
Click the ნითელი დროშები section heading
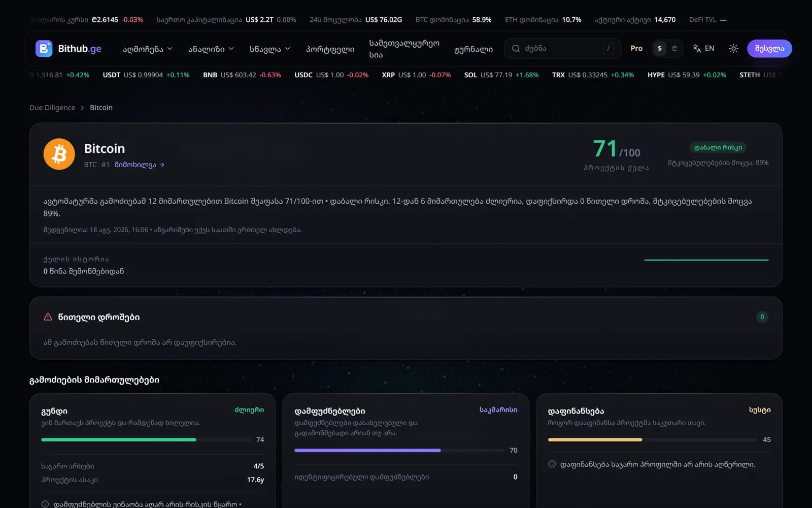tap(98, 317)
